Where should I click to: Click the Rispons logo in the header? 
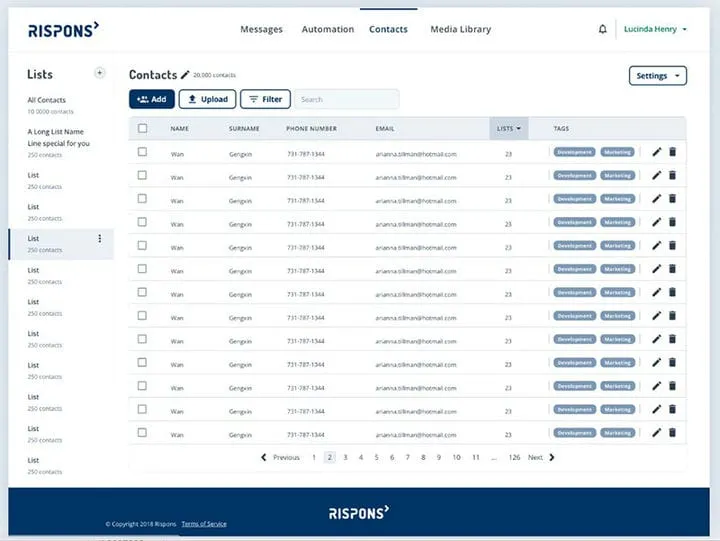click(63, 30)
